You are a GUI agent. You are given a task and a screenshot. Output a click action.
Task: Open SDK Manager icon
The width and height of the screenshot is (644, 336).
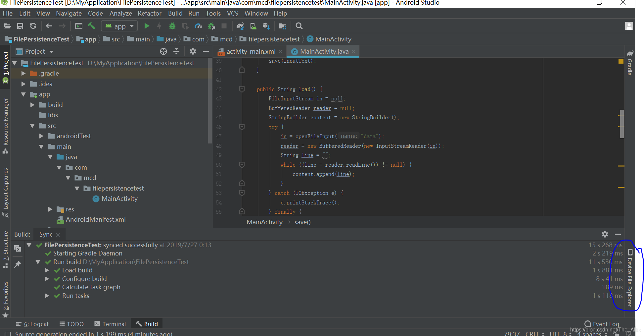tap(266, 26)
